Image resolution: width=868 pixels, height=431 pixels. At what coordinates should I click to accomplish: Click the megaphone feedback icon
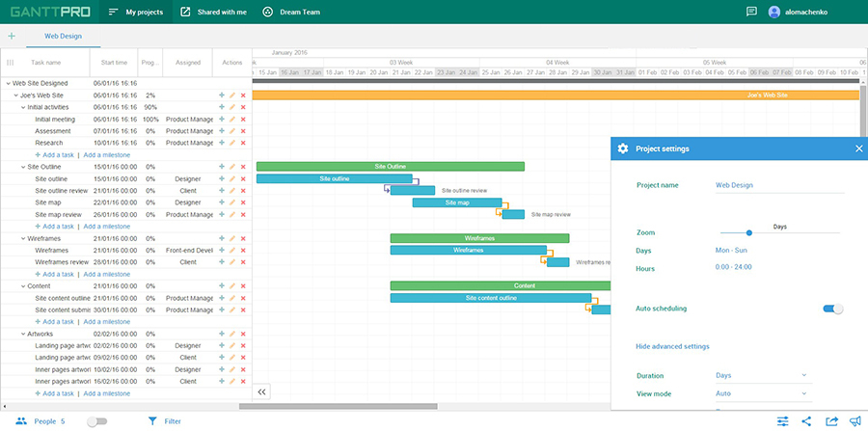coord(855,421)
